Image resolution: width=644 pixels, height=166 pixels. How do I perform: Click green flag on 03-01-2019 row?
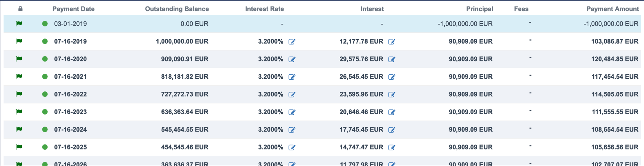pos(19,24)
